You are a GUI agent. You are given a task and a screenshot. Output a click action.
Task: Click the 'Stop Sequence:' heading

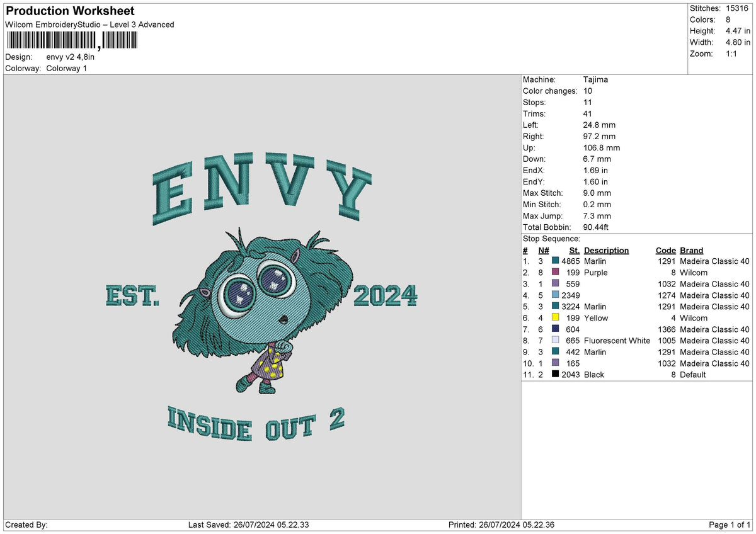(x=552, y=239)
